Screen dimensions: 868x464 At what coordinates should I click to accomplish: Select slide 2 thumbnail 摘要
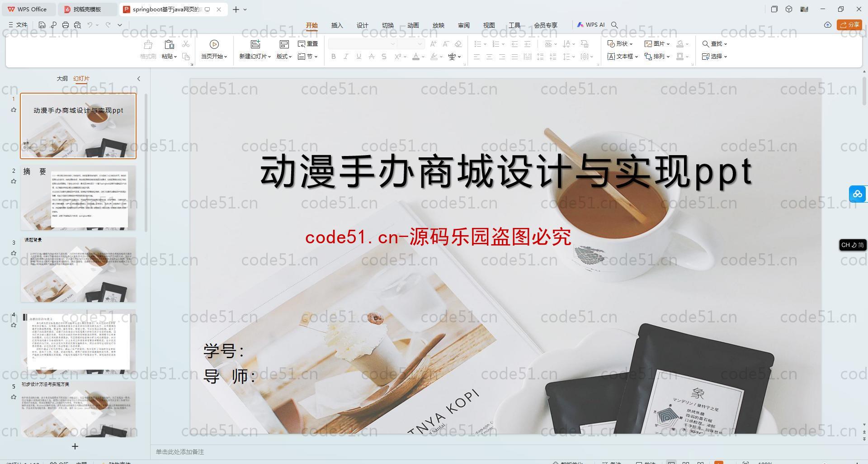78,198
